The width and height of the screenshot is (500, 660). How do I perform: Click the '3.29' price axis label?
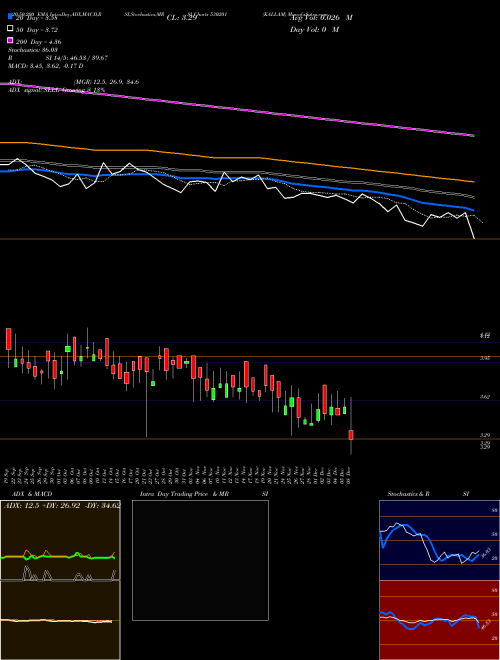tap(485, 435)
